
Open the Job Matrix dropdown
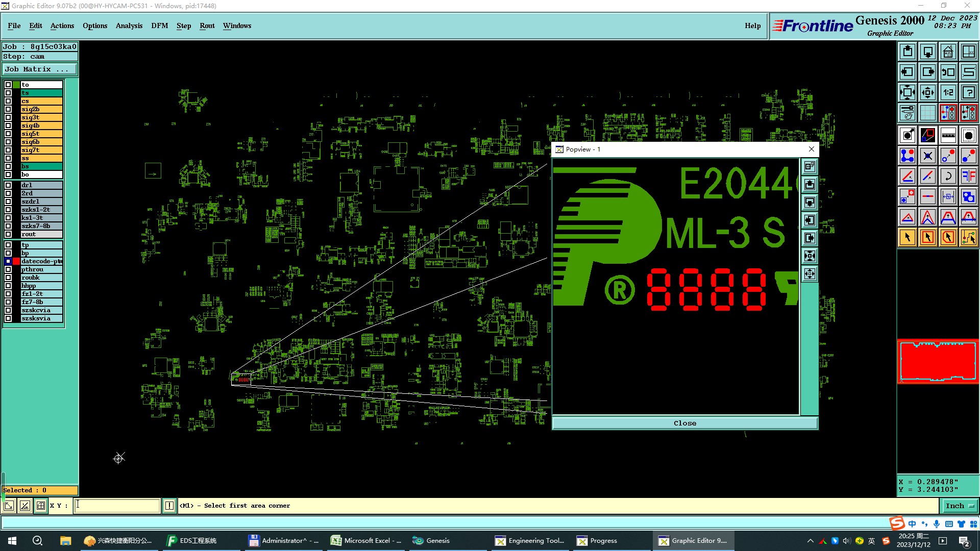pos(40,69)
